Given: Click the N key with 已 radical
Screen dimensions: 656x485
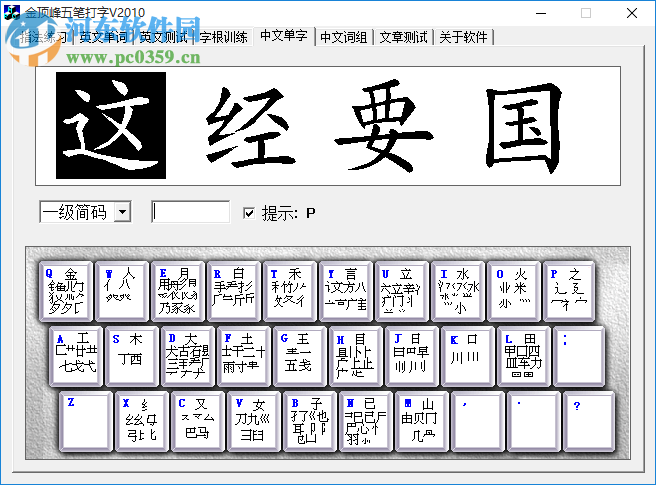Looking at the screenshot, I should click(x=366, y=421).
